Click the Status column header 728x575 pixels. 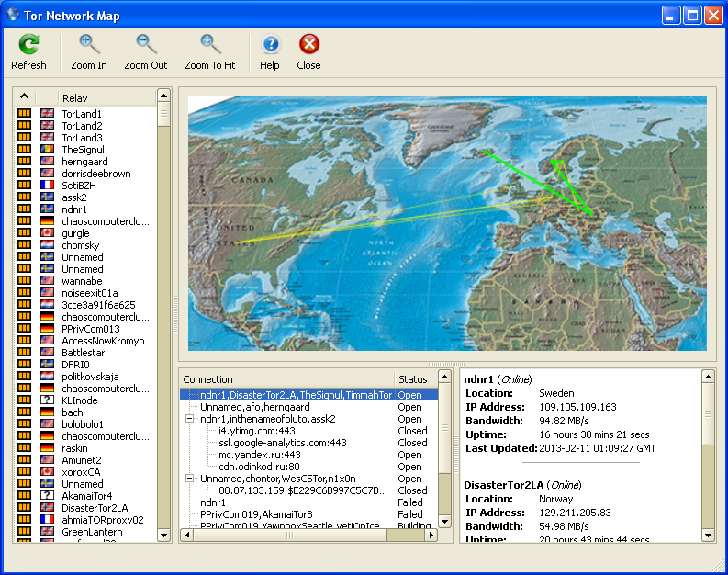coord(416,379)
